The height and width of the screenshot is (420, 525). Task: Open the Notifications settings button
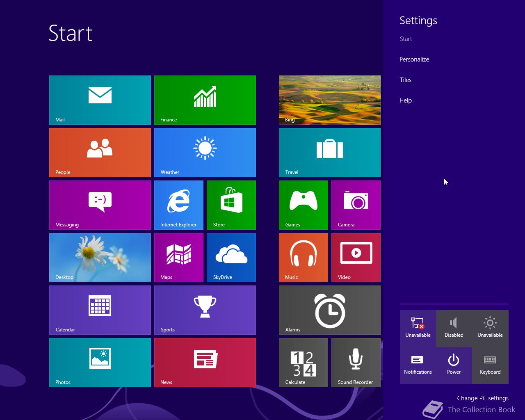point(418,365)
